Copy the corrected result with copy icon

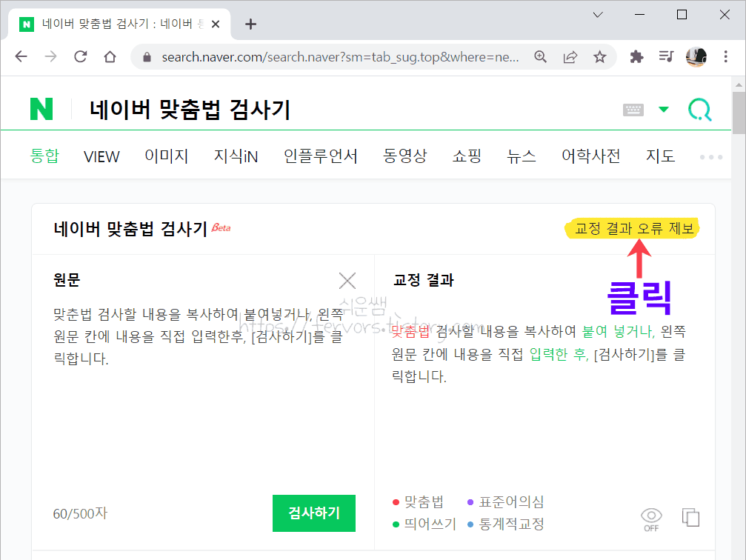click(x=691, y=517)
